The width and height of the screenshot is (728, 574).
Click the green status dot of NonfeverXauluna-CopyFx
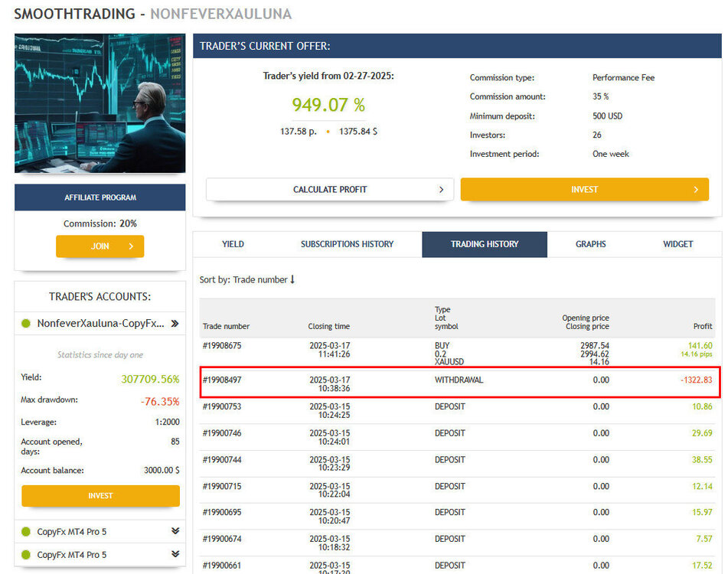coord(26,324)
